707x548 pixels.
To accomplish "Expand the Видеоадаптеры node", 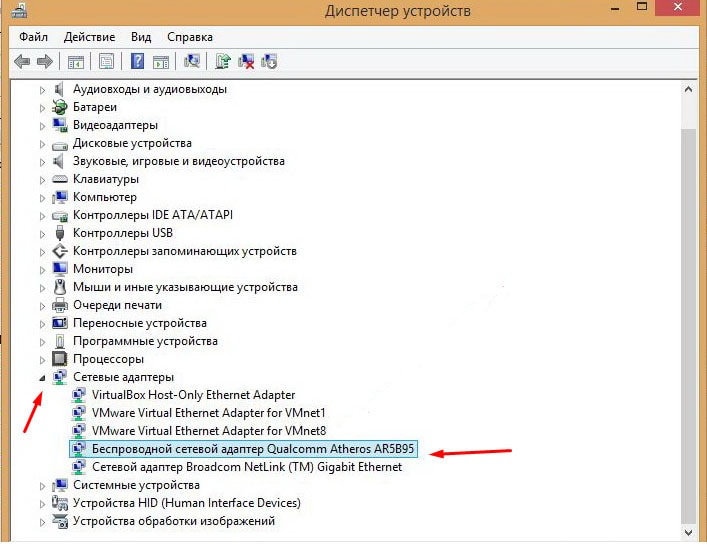I will (42, 126).
